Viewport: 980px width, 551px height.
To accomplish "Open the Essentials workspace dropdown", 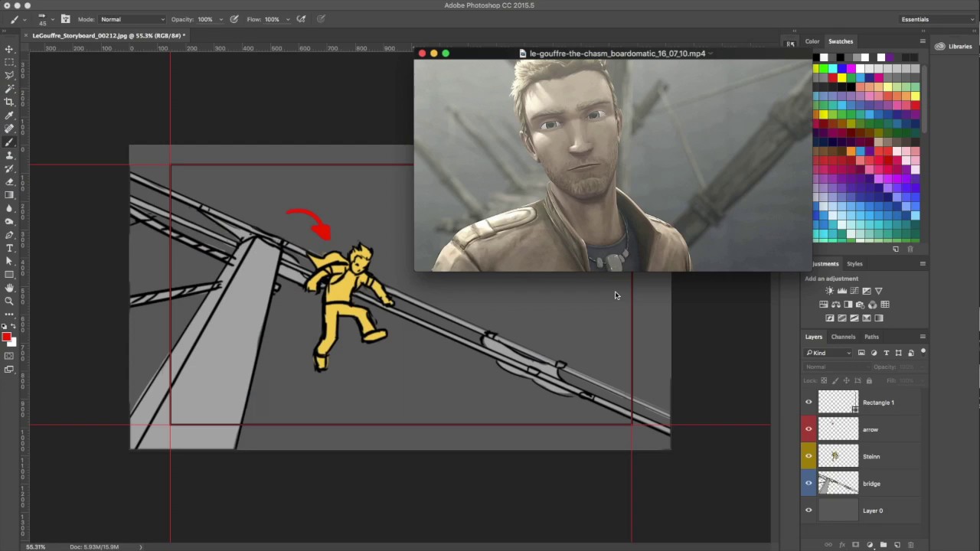I will pos(936,19).
